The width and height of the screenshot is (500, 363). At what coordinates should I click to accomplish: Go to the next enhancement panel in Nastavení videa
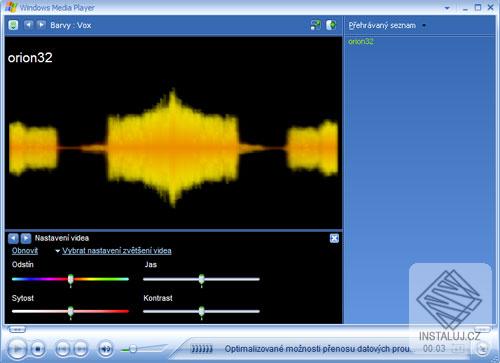point(26,238)
